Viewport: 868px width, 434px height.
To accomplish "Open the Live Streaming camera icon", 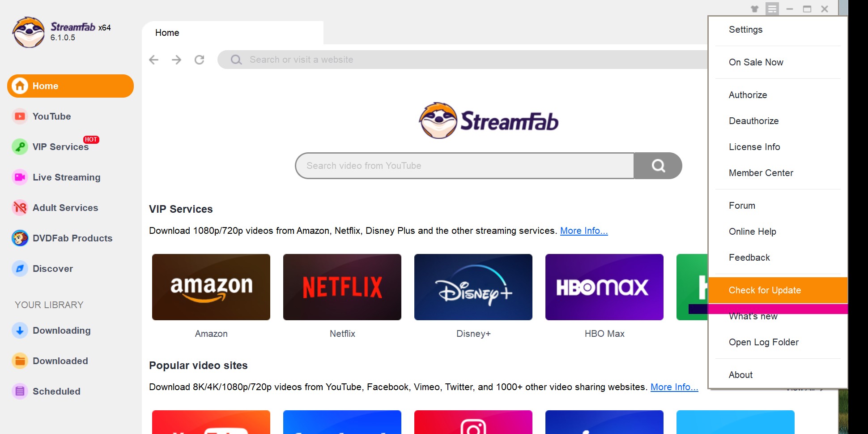I will pyautogui.click(x=20, y=177).
